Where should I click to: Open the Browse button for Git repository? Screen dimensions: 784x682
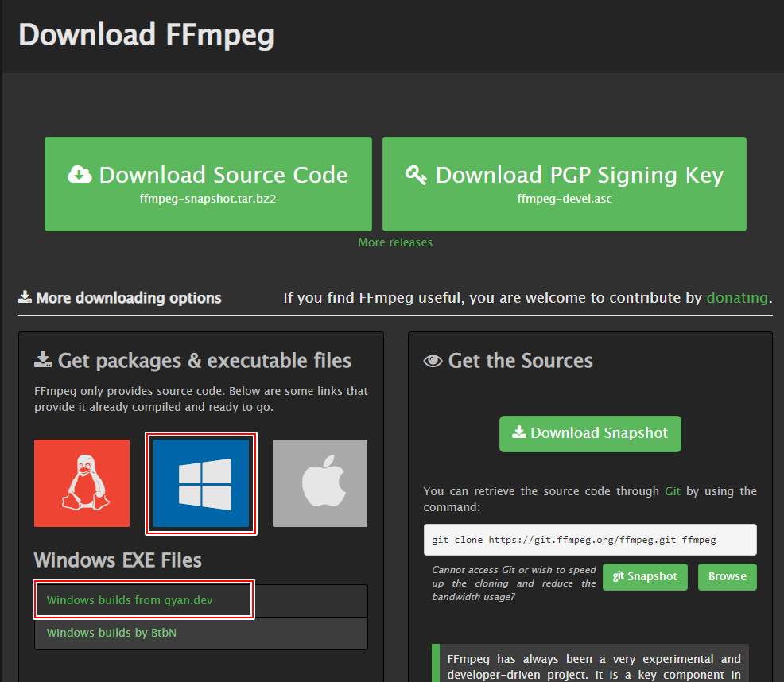coord(727,576)
